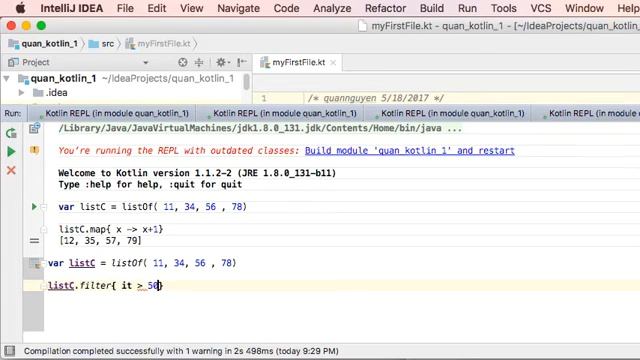640x360 pixels.
Task: Open the IntelliJ IDEA application menu
Action: [x=71, y=8]
